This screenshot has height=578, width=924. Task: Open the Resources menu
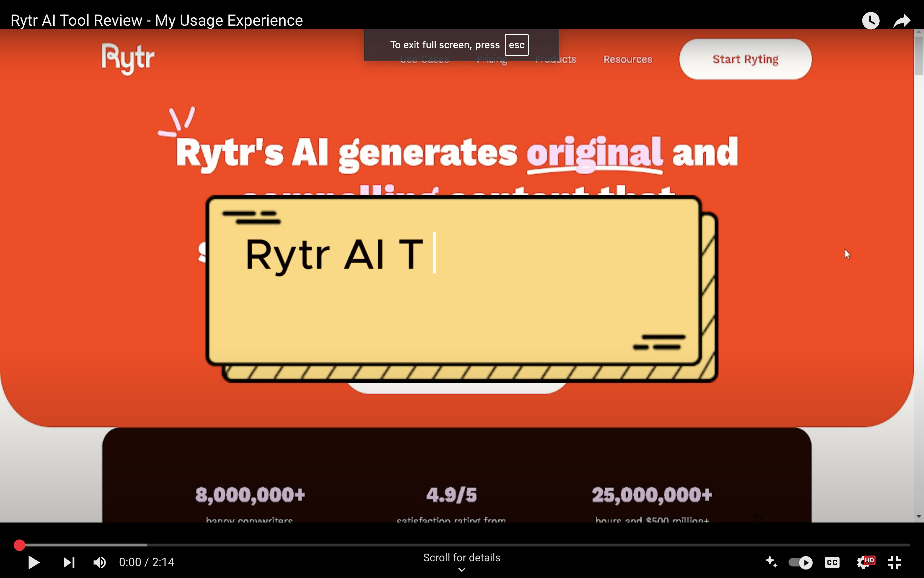click(x=628, y=59)
